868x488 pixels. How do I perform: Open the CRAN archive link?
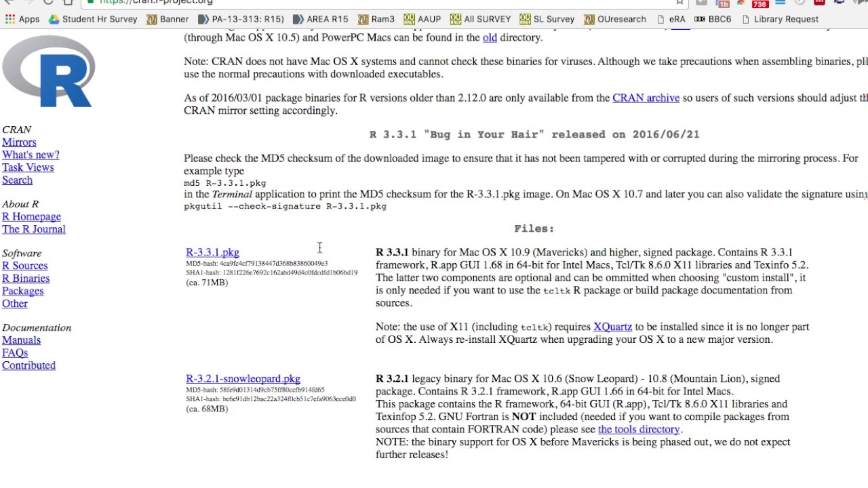[646, 98]
